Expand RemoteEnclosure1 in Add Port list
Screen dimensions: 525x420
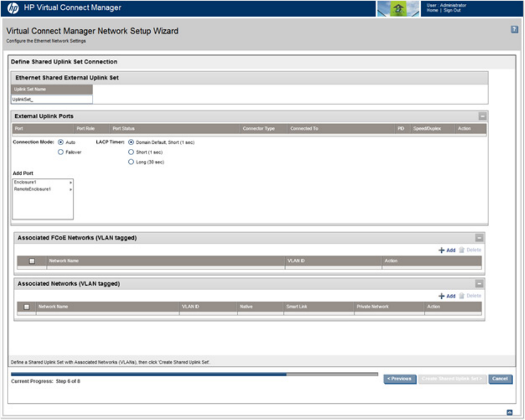pyautogui.click(x=43, y=189)
